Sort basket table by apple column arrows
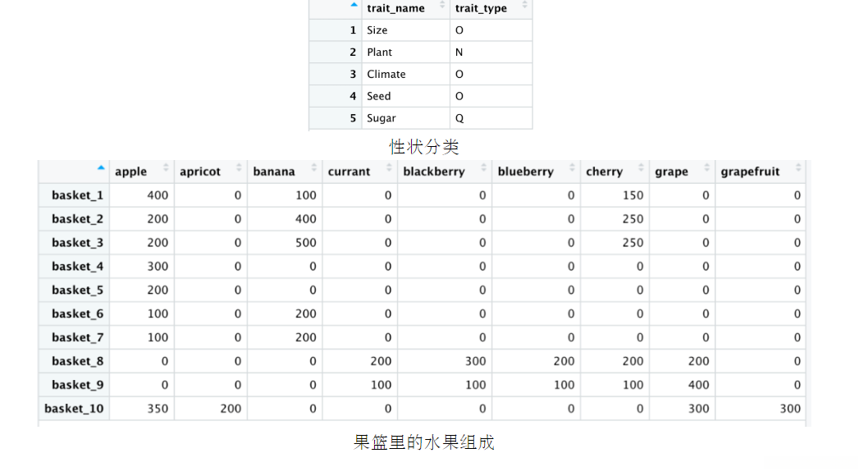The height and width of the screenshot is (476, 868). tap(166, 167)
